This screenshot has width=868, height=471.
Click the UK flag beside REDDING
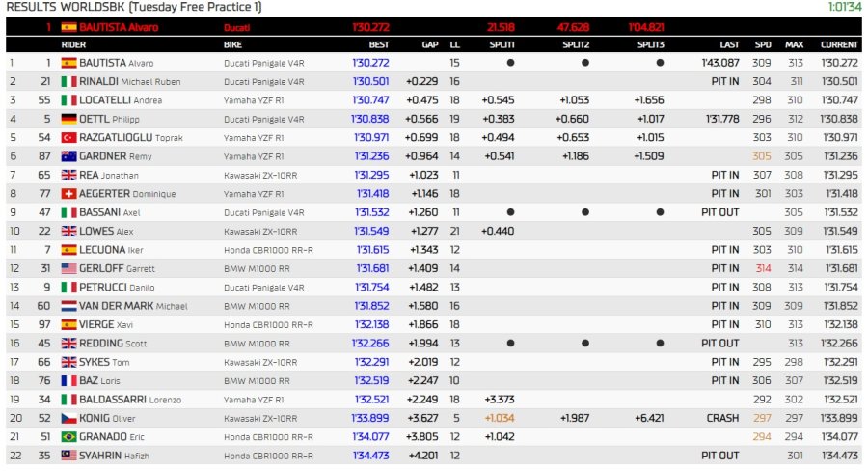68,343
